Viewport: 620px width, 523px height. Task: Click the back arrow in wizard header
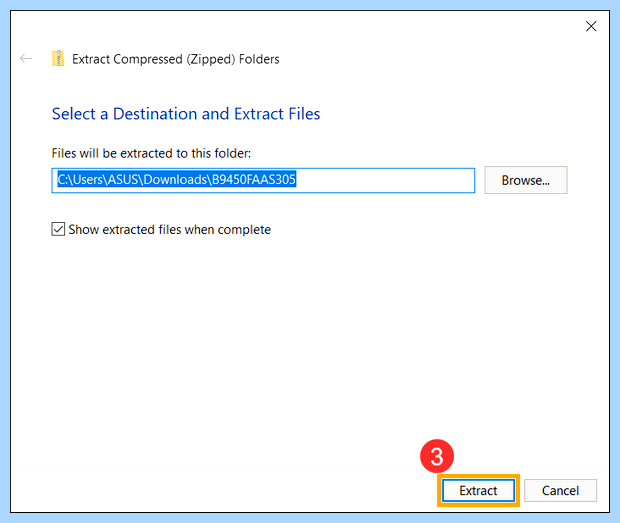pyautogui.click(x=26, y=59)
